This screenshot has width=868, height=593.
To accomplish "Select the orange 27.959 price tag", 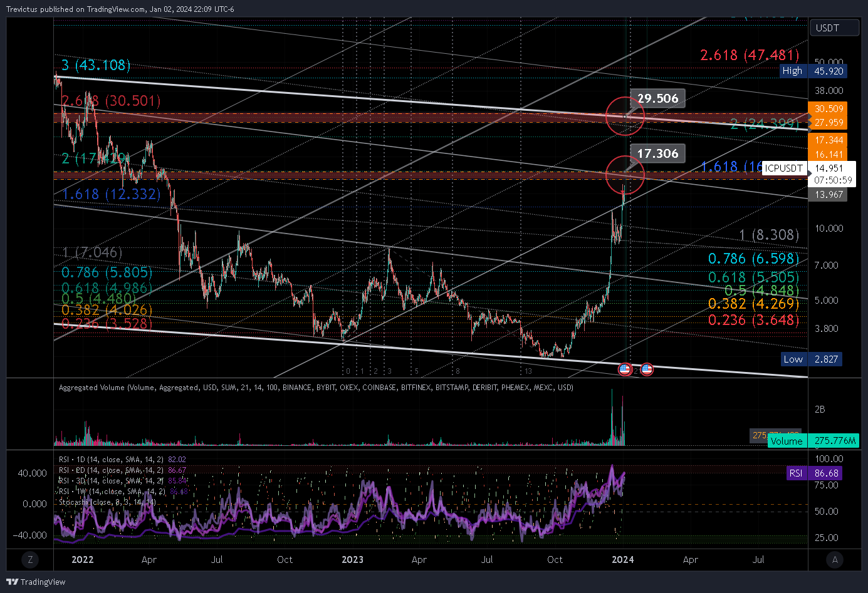I will click(829, 123).
